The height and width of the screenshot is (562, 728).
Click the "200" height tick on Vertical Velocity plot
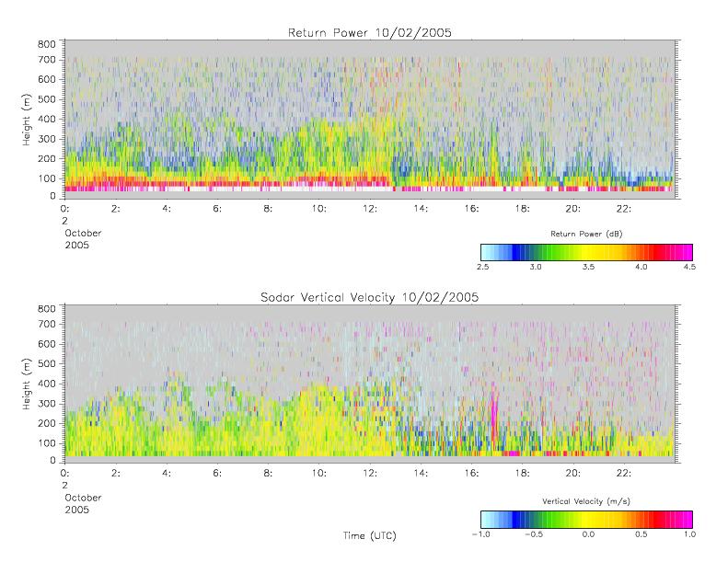[x=46, y=423]
